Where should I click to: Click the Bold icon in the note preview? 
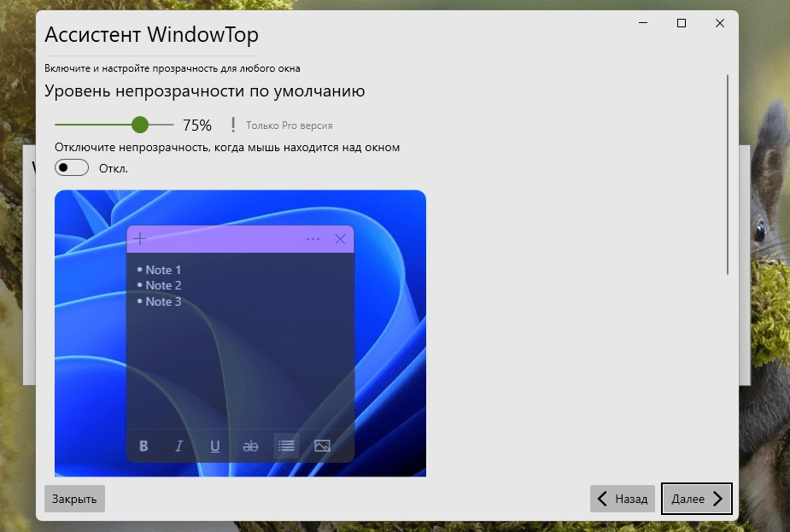pos(143,446)
